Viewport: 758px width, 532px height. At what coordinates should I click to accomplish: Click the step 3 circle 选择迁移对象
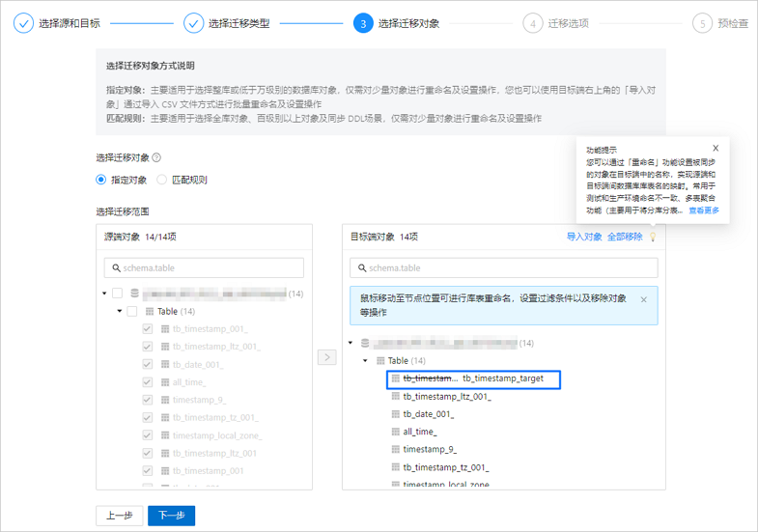363,23
